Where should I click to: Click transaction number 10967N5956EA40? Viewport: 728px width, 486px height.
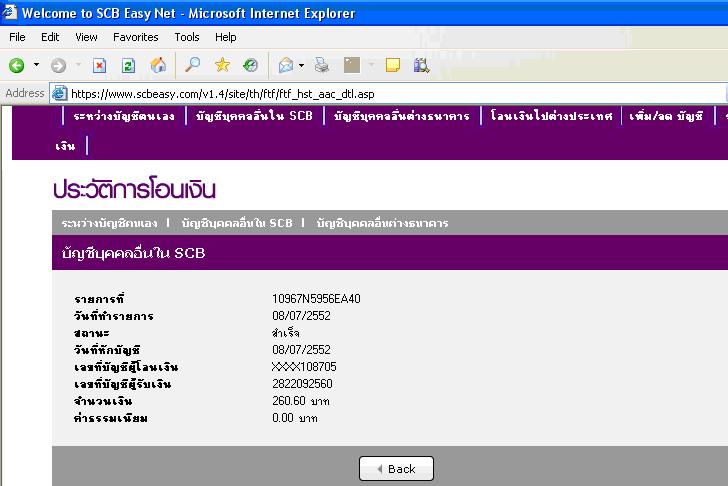point(316,299)
